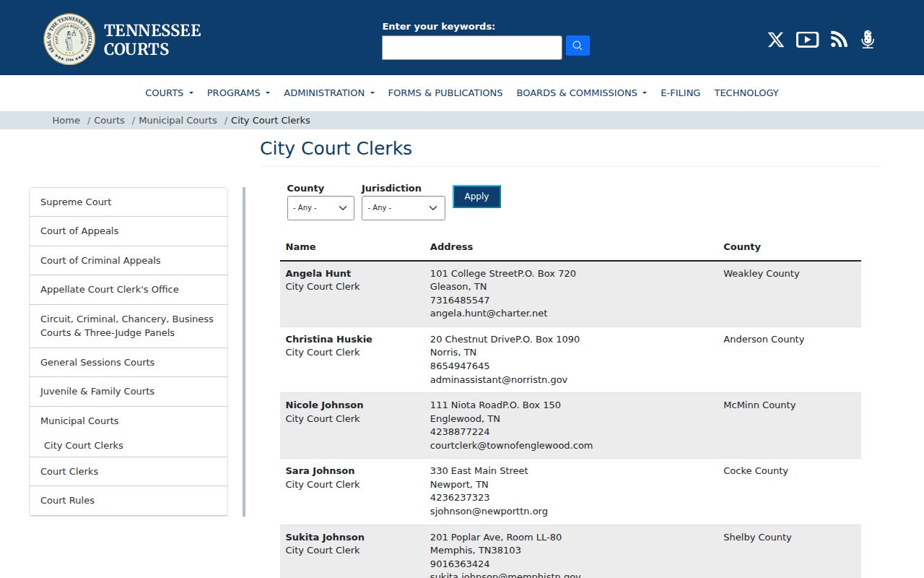Go to Home in the breadcrumb
This screenshot has width=924, height=578.
coord(66,121)
